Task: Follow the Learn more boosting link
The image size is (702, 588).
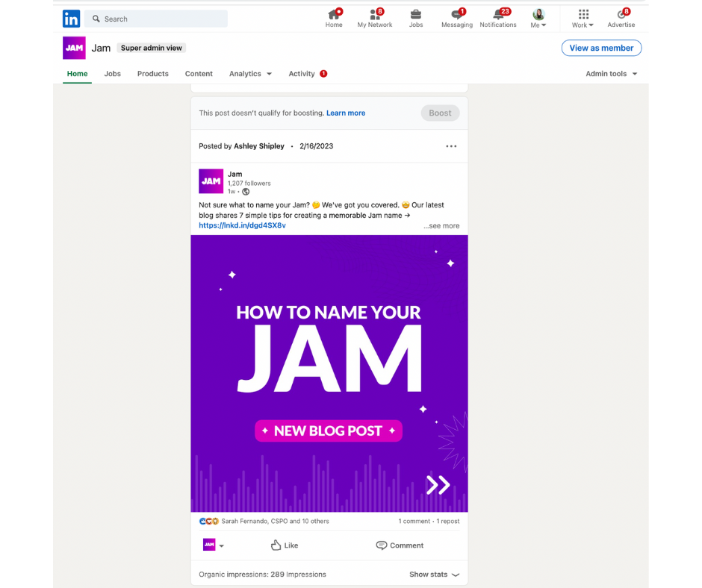Action: click(x=346, y=113)
